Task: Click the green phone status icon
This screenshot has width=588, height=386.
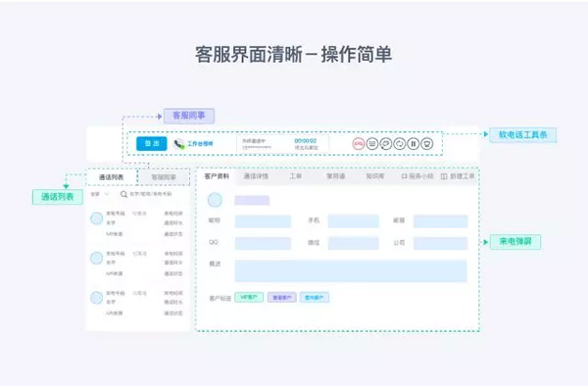Action: click(179, 144)
